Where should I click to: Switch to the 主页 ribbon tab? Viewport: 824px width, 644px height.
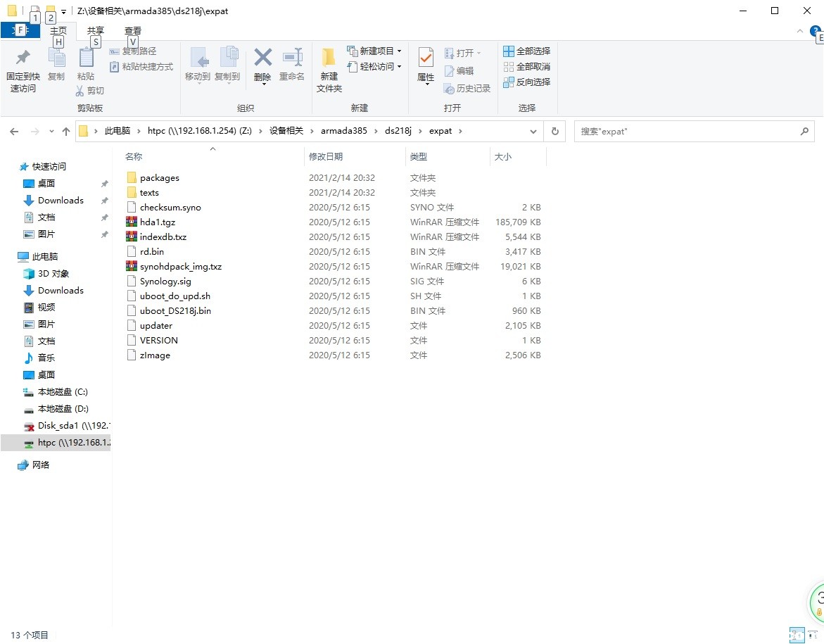click(58, 31)
